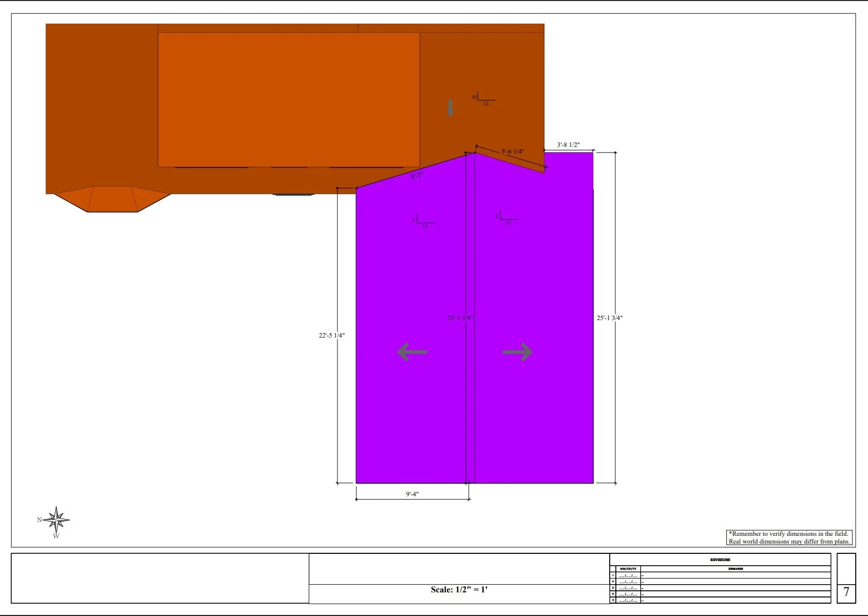
Task: Click the 10/12 pitch indicator symbol
Action: 482,98
